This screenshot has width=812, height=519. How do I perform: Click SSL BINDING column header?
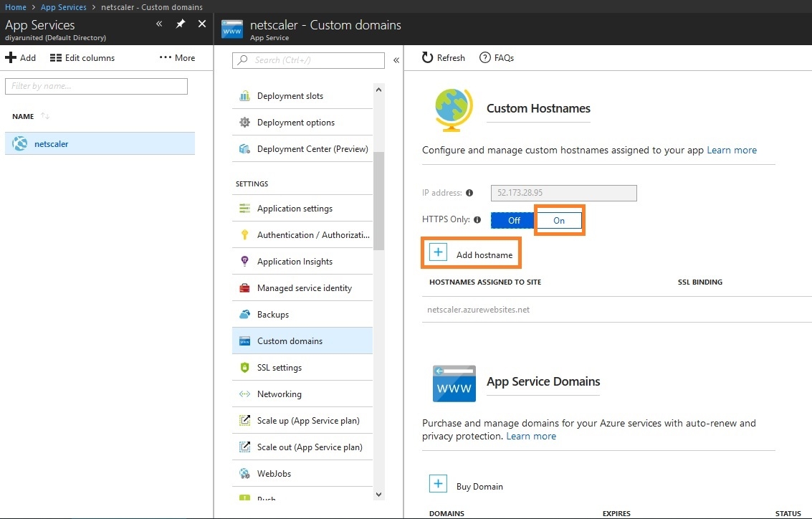click(x=700, y=282)
